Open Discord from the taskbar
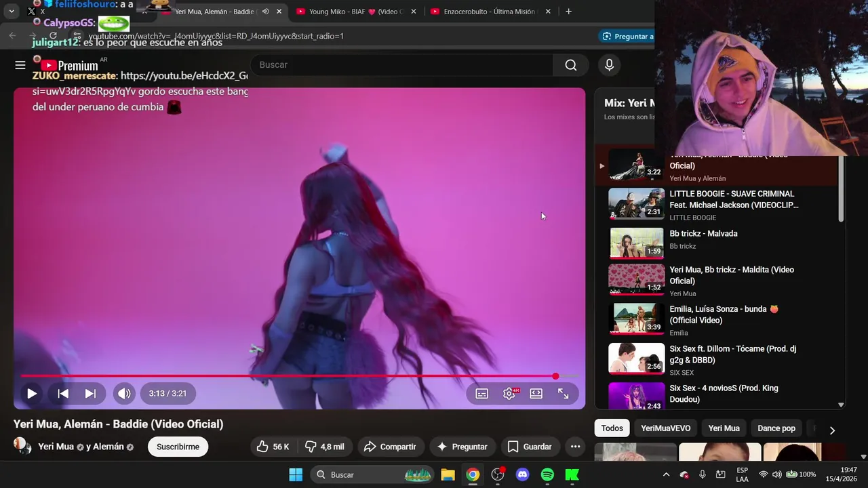 click(x=522, y=474)
